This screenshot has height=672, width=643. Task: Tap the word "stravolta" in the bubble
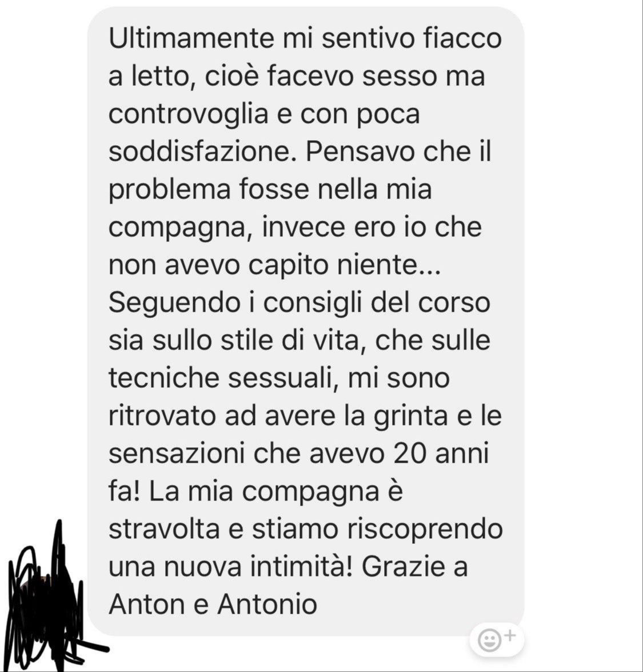[x=165, y=528]
